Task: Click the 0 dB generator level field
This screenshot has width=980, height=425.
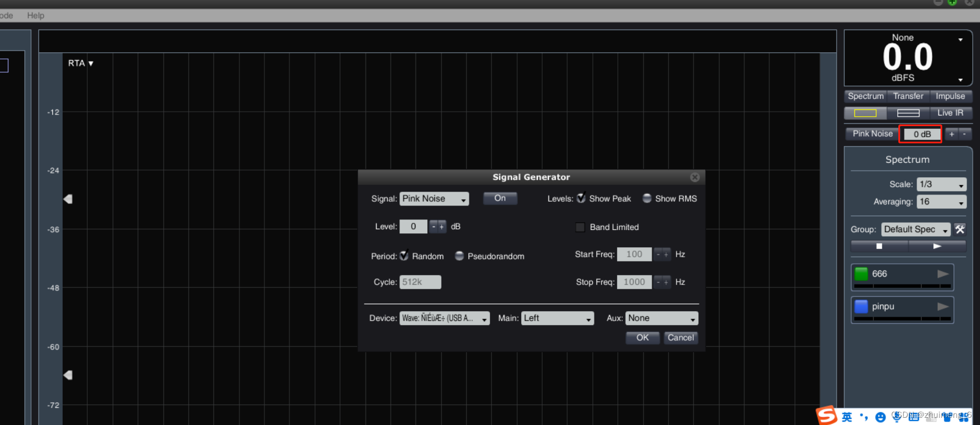Action: (x=921, y=134)
